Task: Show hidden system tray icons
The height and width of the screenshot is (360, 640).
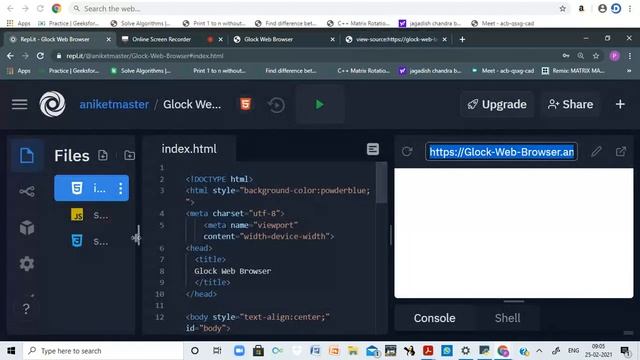Action: [x=539, y=351]
